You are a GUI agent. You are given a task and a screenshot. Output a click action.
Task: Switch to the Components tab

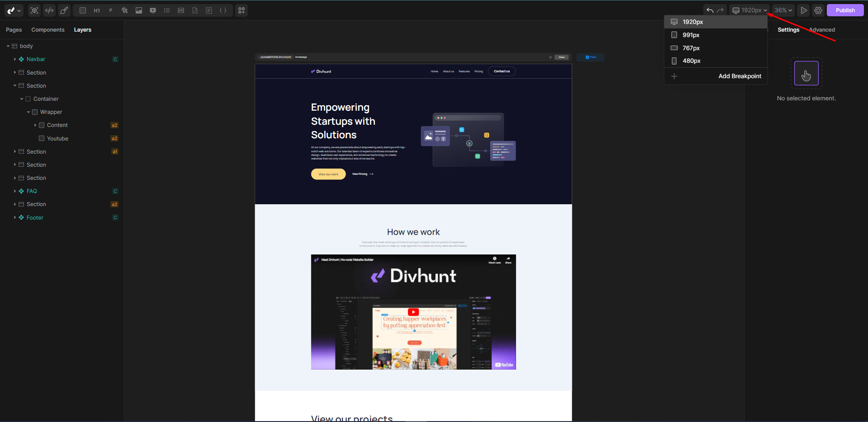click(48, 30)
